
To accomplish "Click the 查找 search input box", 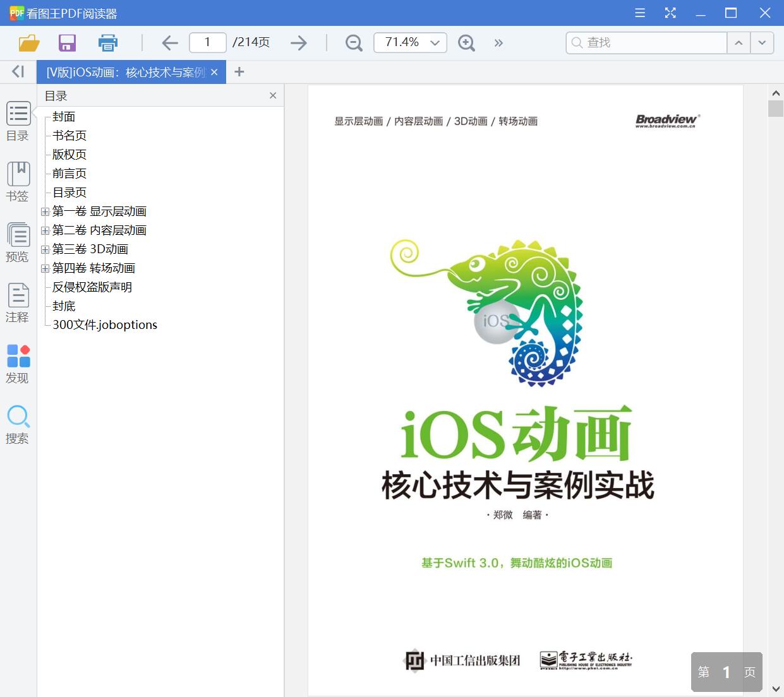I will (x=646, y=42).
